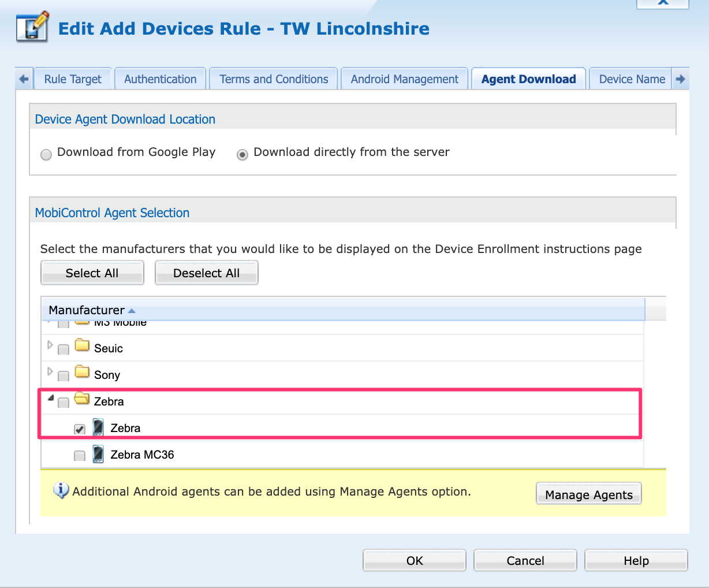Click the Zebra MC36 device icon
709x588 pixels.
tap(99, 454)
